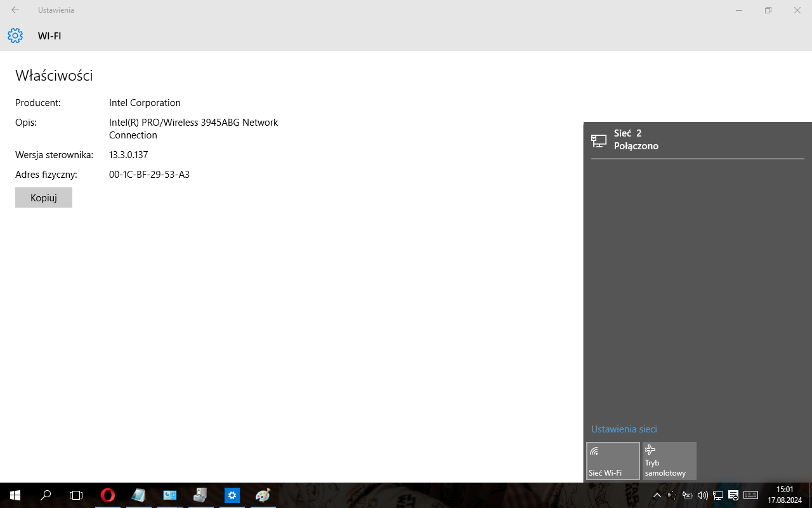Screen dimensions: 812x508
Task: Open the touch keyboard tray icon
Action: 751,495
